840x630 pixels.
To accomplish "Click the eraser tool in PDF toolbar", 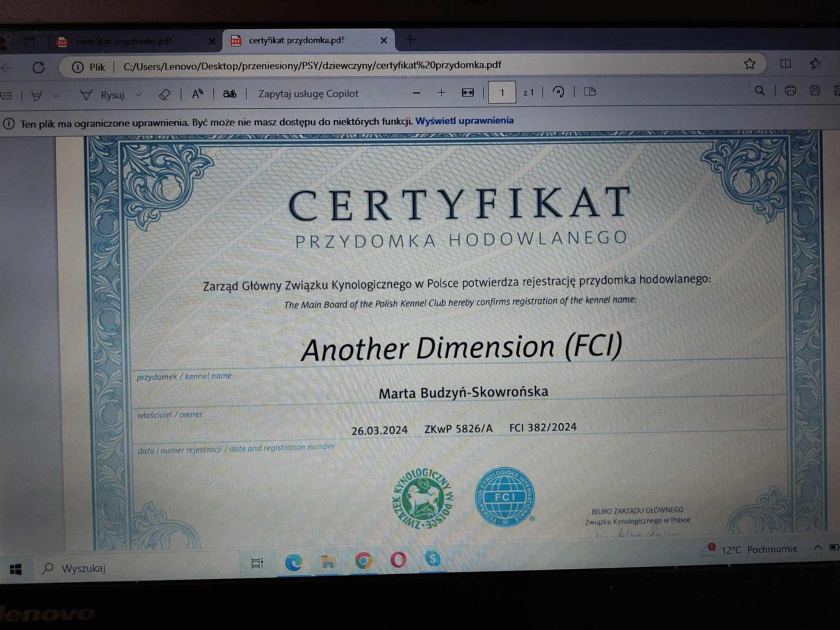I will click(x=164, y=95).
